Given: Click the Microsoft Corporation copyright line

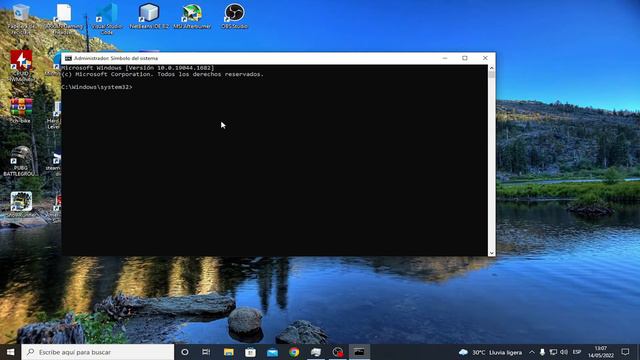Looking at the screenshot, I should tap(162, 74).
